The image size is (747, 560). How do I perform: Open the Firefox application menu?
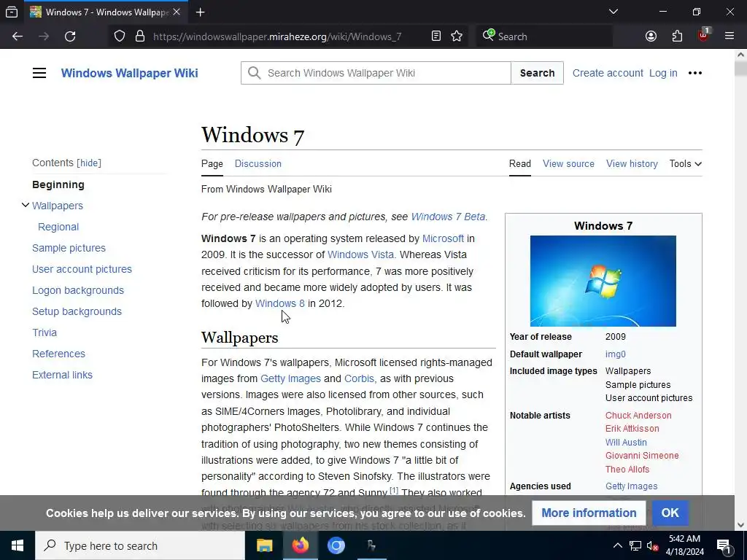[x=729, y=36]
